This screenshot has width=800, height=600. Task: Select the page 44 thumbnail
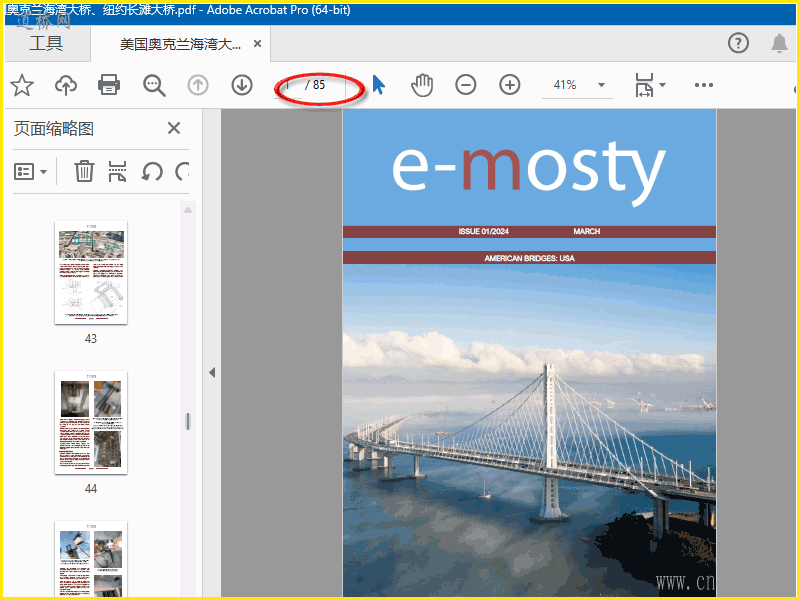(x=91, y=422)
